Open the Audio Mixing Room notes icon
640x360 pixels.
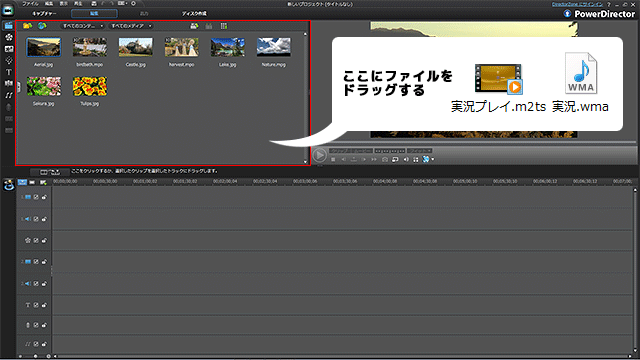click(x=9, y=95)
